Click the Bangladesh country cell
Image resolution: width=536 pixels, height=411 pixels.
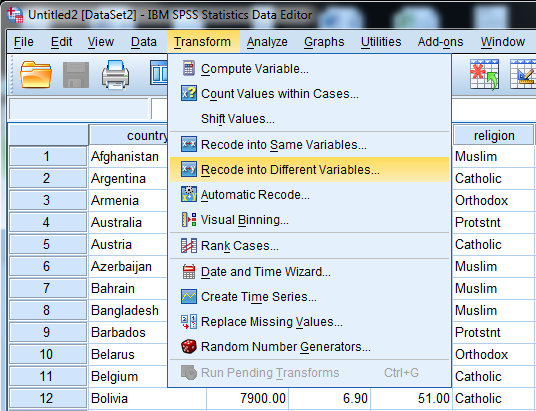coord(129,310)
